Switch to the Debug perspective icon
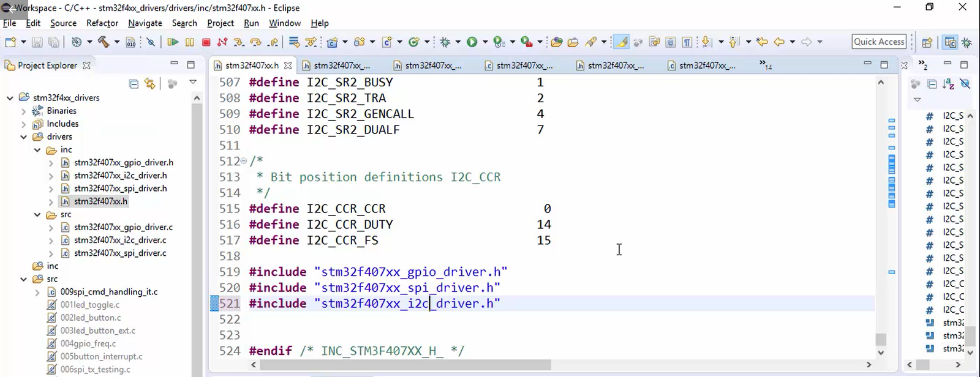This screenshot has height=377, width=980. click(x=967, y=42)
